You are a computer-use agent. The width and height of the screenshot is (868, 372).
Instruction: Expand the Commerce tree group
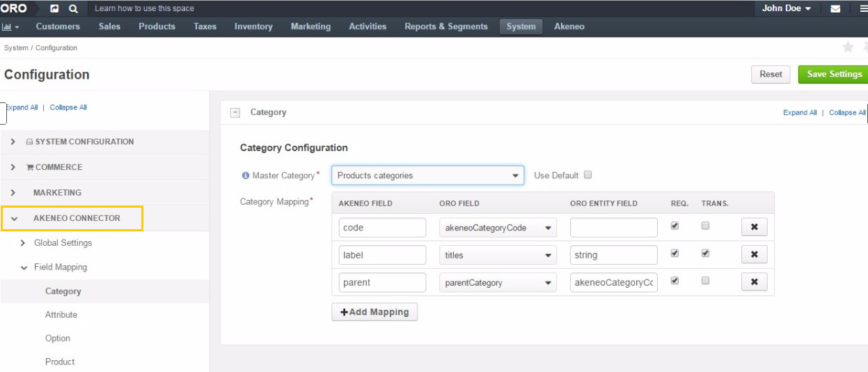[104, 167]
